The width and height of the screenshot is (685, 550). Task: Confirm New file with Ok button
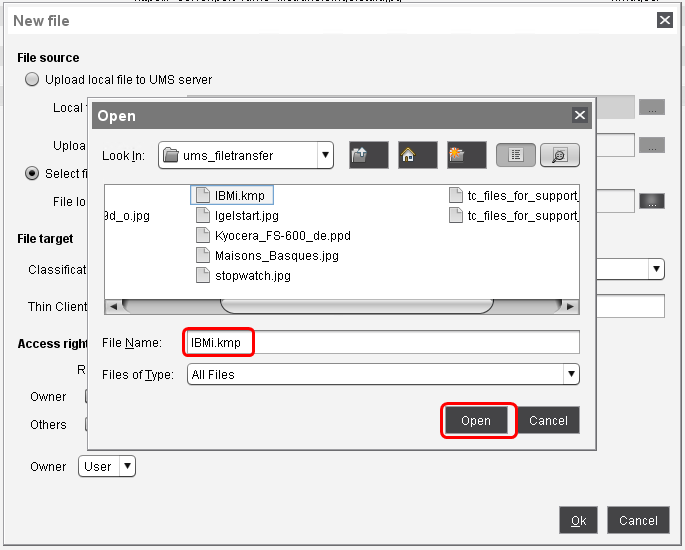coord(578,520)
